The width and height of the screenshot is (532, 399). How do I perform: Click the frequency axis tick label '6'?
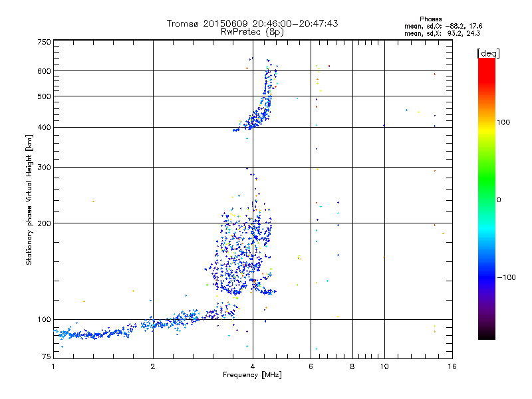311,366
